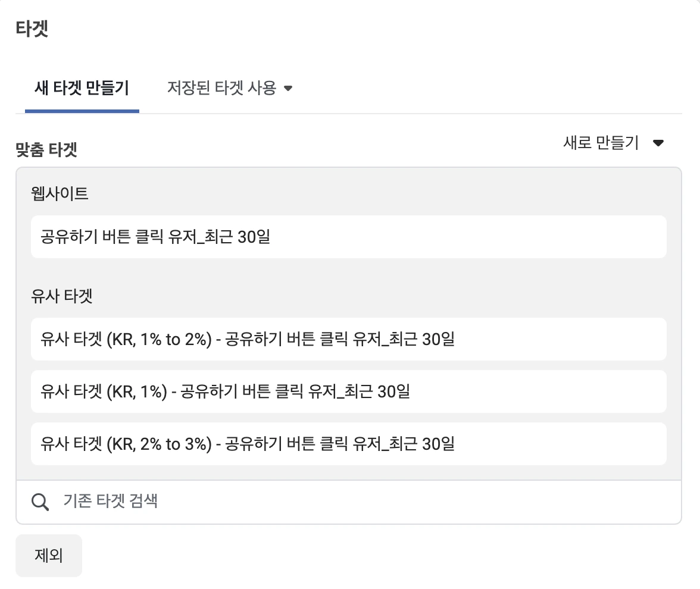Expand the 저장된 타겟 사용 menu
The width and height of the screenshot is (700, 589).
pos(222,89)
